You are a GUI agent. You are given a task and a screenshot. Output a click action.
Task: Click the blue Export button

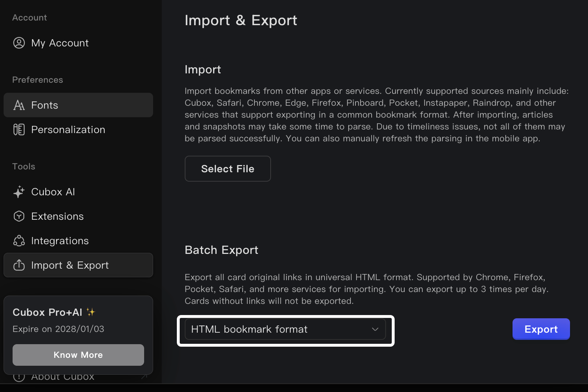click(x=541, y=329)
